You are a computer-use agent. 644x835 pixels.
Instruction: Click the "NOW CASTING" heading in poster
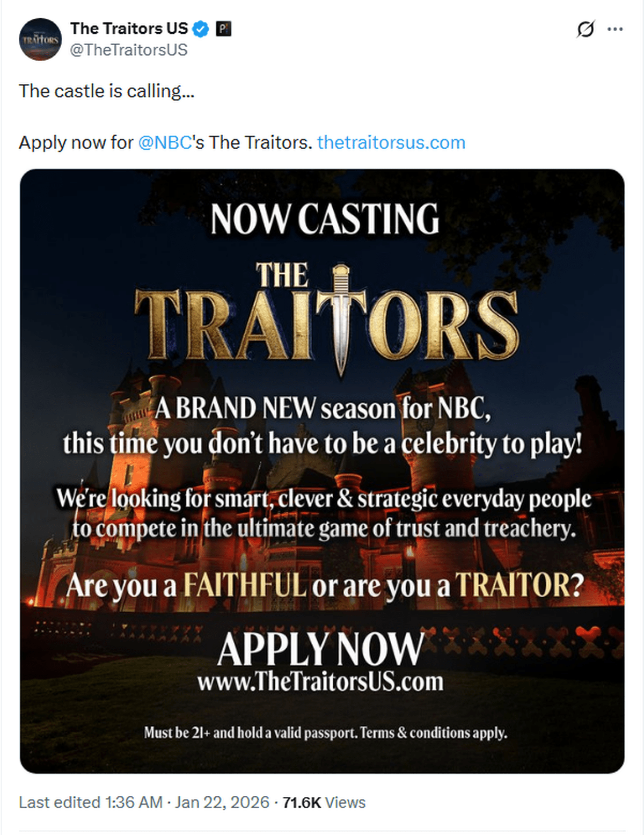[x=325, y=219]
